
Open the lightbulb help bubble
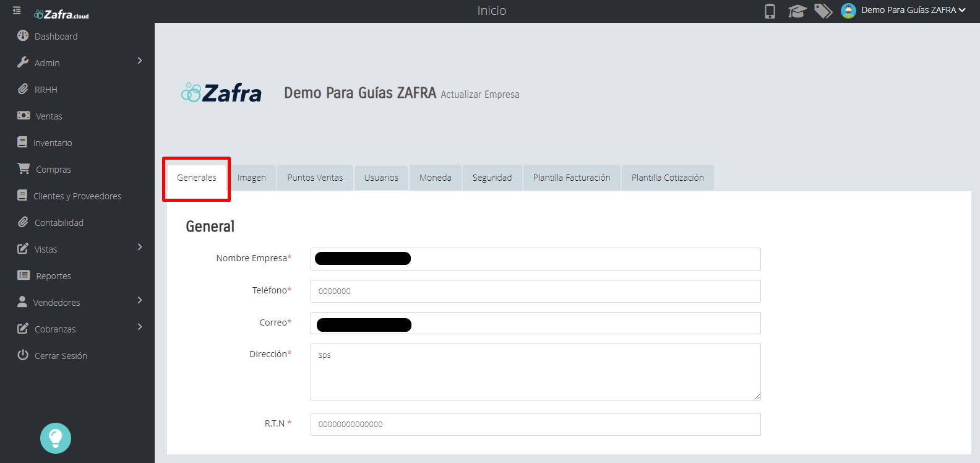[x=56, y=438]
